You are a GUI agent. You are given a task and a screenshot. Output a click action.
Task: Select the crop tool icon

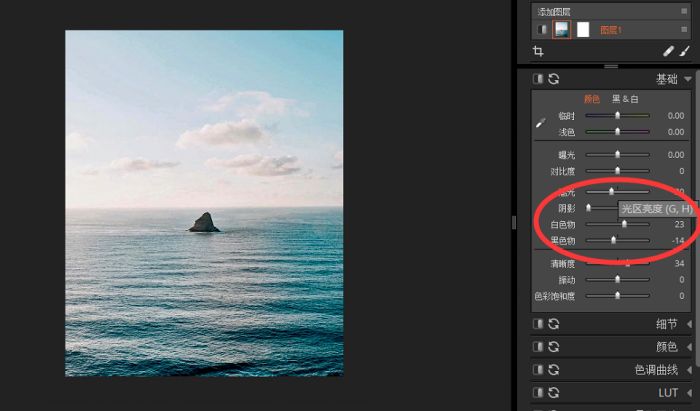pyautogui.click(x=539, y=51)
